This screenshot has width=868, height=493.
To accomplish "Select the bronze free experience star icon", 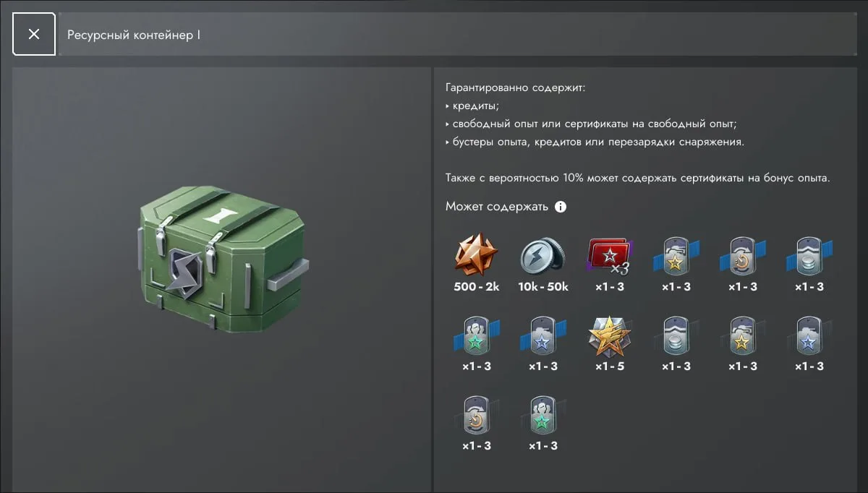I will tap(477, 255).
